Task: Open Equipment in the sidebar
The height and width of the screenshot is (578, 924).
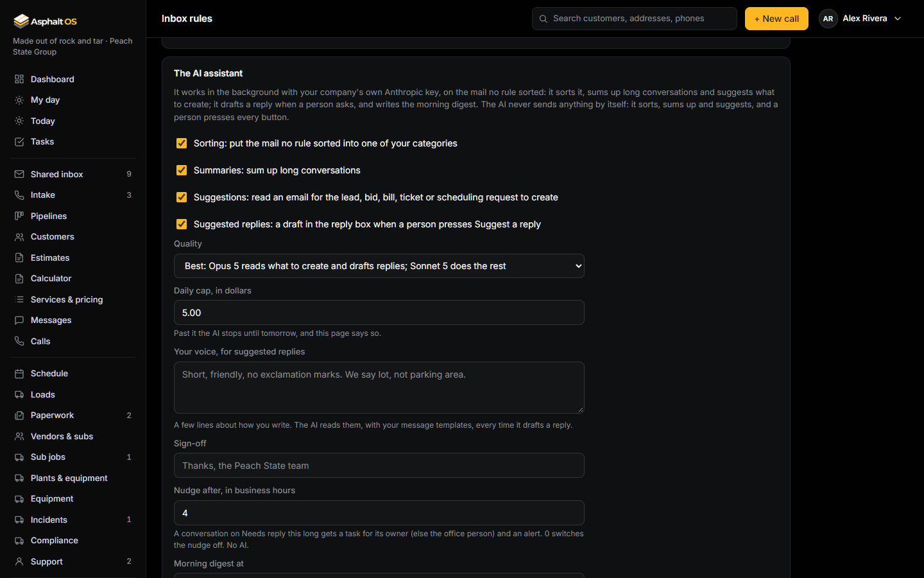Action: (73, 499)
